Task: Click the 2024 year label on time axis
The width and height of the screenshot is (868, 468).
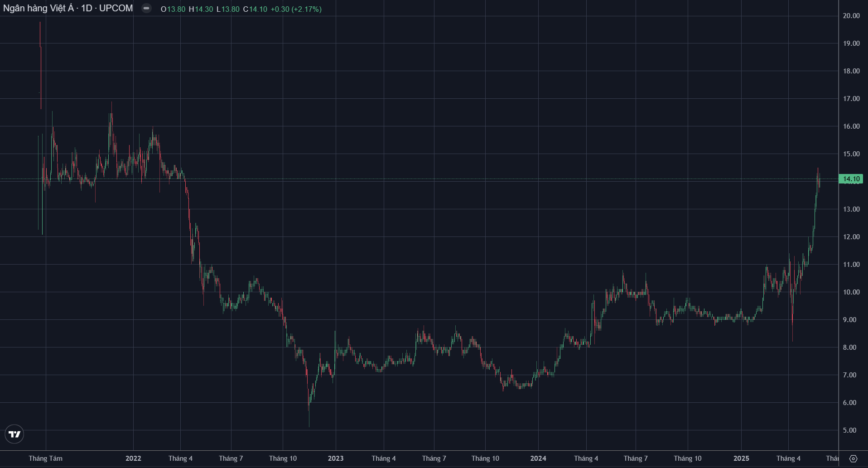Action: click(x=538, y=458)
